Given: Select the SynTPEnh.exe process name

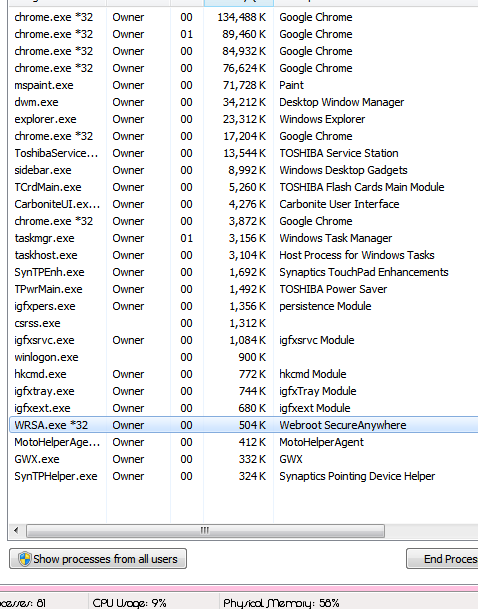Looking at the screenshot, I should click(49, 272).
